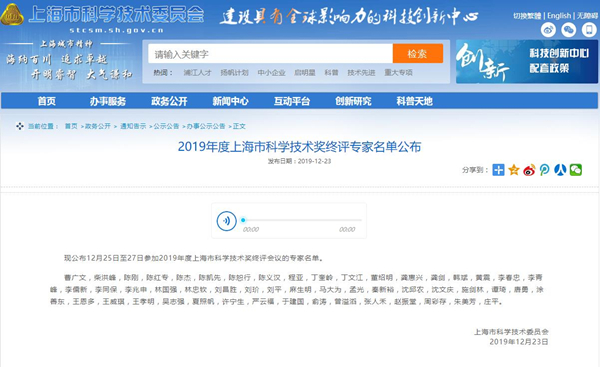Screen dimensions: 600x367
Task: Share via the Tencent Weibo icon
Action: (x=545, y=170)
